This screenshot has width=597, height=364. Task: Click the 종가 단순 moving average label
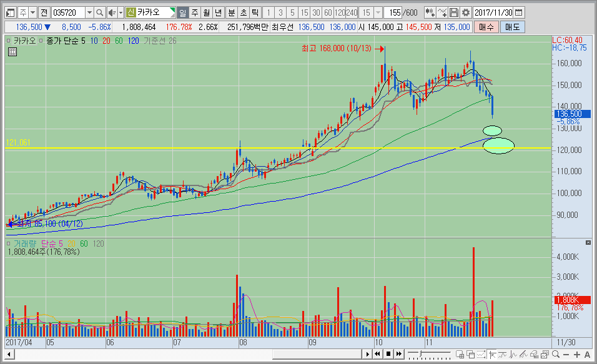[x=63, y=41]
